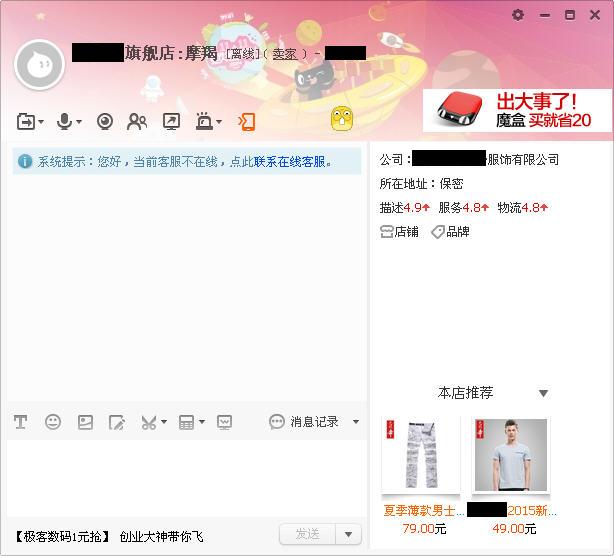This screenshot has width=614, height=556.
Task: Expand the calculator tool dropdown arrow
Action: (x=202, y=422)
